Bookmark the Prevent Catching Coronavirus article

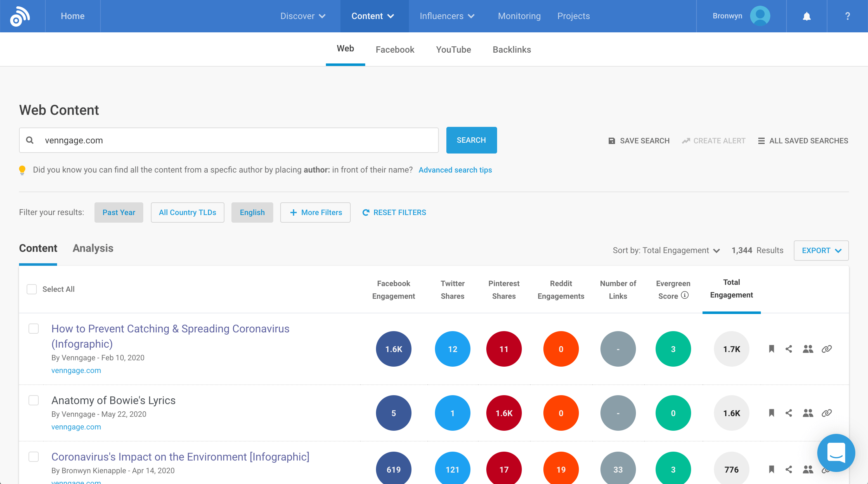[771, 349]
